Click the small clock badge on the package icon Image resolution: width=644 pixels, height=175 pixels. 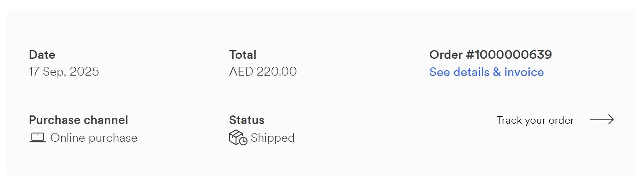(x=243, y=141)
